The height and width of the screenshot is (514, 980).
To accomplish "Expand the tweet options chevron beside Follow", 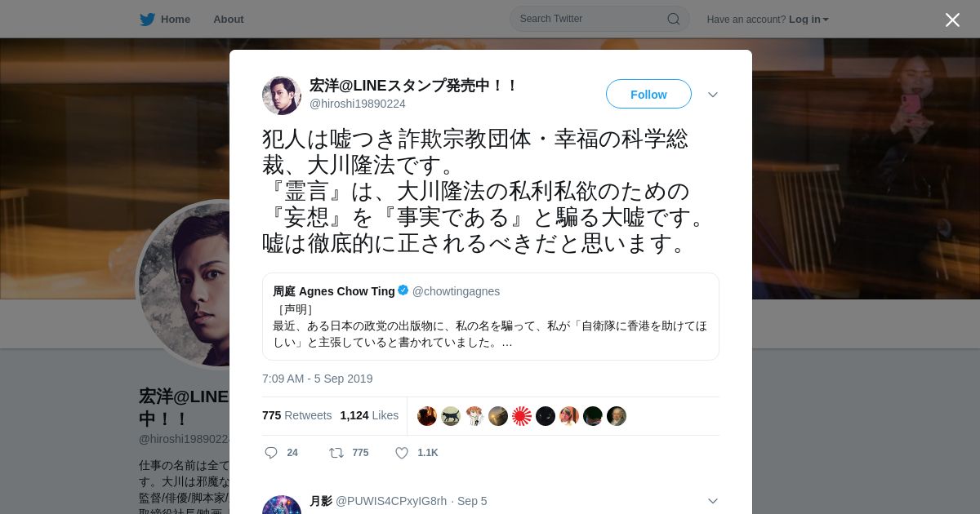I will [x=713, y=95].
